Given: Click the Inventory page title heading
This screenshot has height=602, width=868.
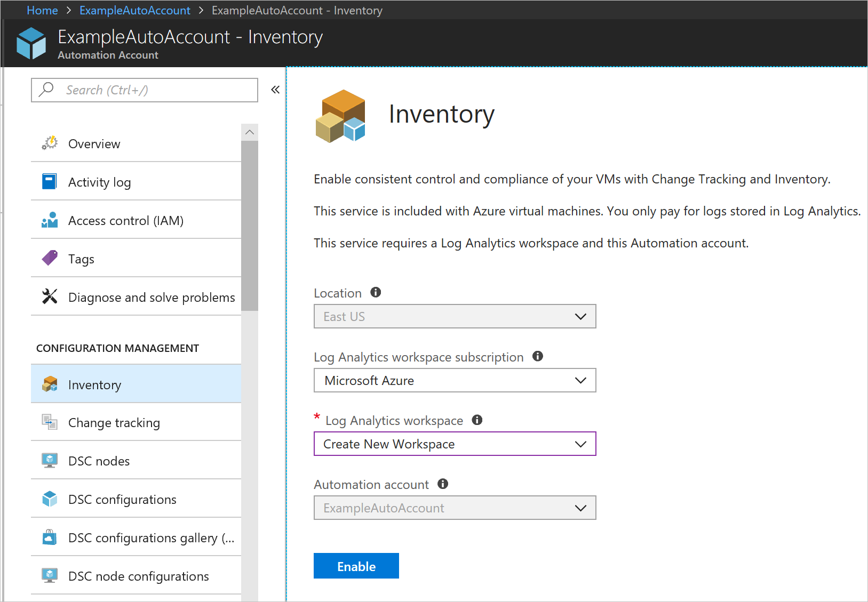Looking at the screenshot, I should coord(442,114).
